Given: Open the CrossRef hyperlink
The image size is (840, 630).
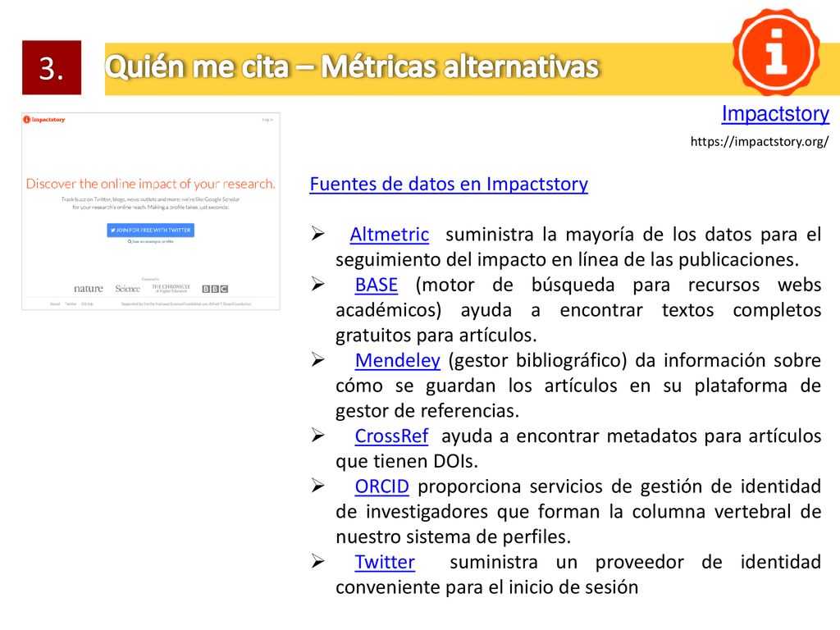Looking at the screenshot, I should (x=391, y=436).
